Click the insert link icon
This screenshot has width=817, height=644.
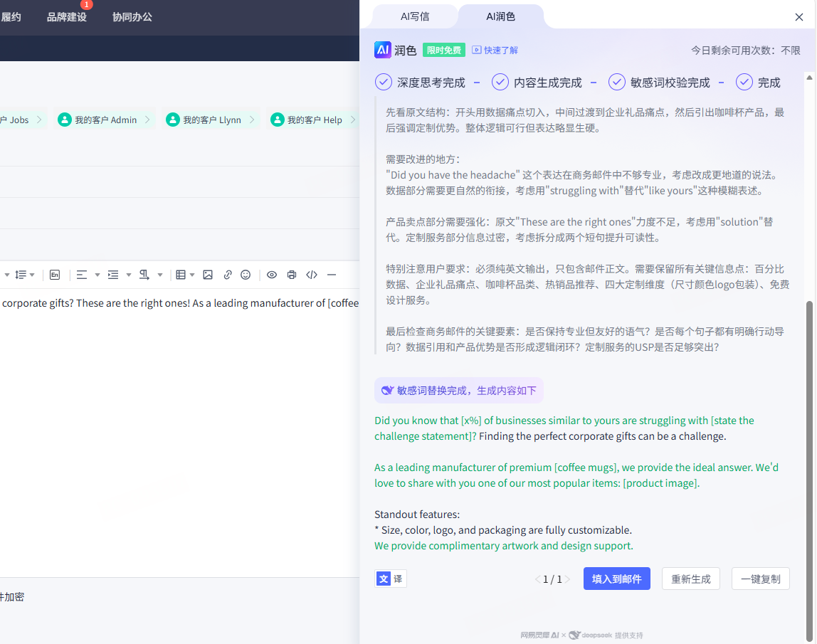[x=228, y=275]
